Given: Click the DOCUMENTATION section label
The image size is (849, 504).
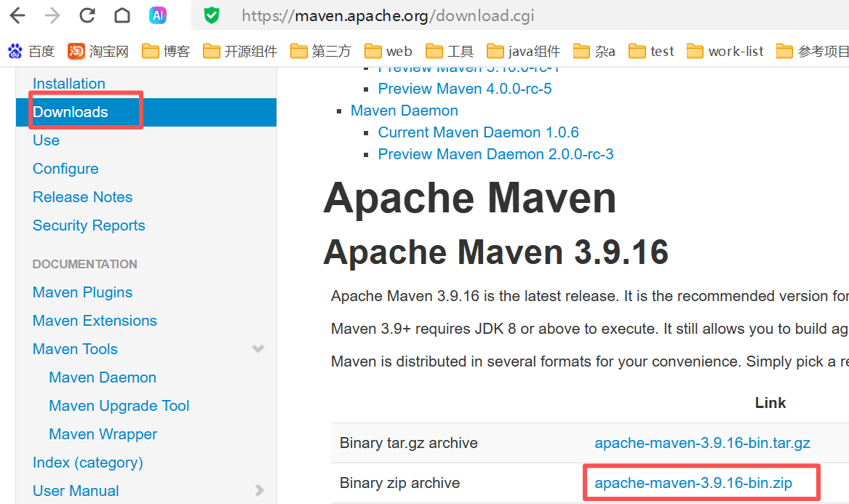Looking at the screenshot, I should (84, 264).
